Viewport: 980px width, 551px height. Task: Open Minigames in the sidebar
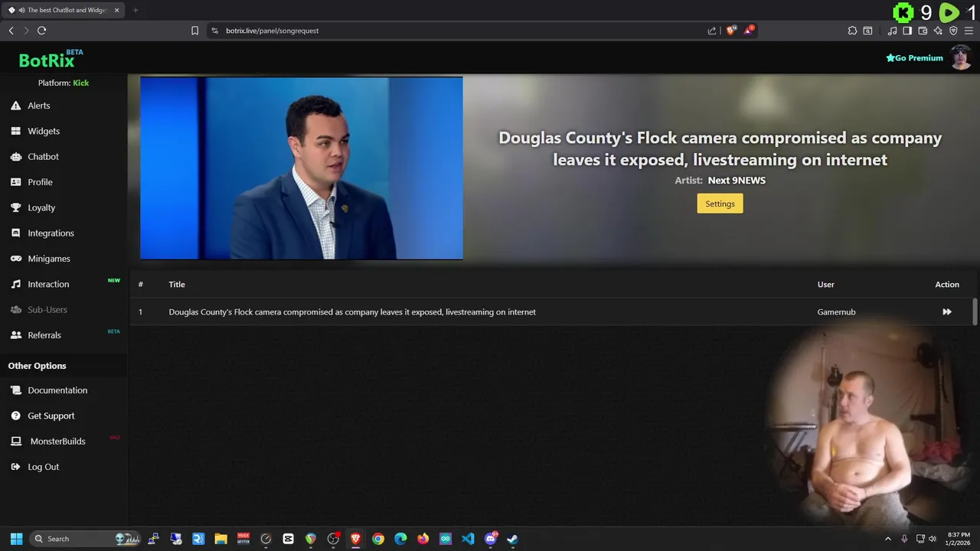(49, 259)
